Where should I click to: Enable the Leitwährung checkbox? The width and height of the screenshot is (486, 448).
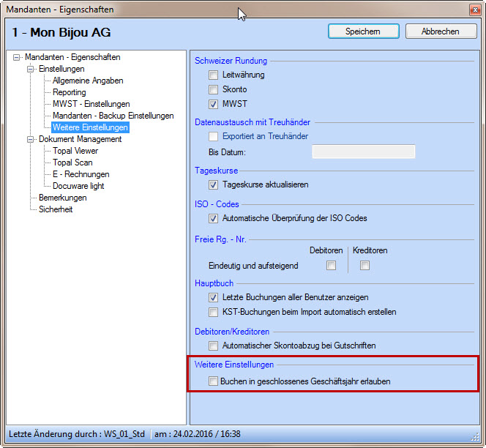tap(213, 75)
